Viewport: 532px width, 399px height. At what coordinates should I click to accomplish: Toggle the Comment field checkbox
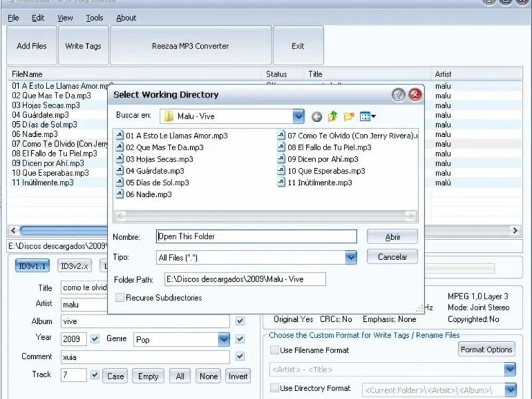click(x=240, y=356)
